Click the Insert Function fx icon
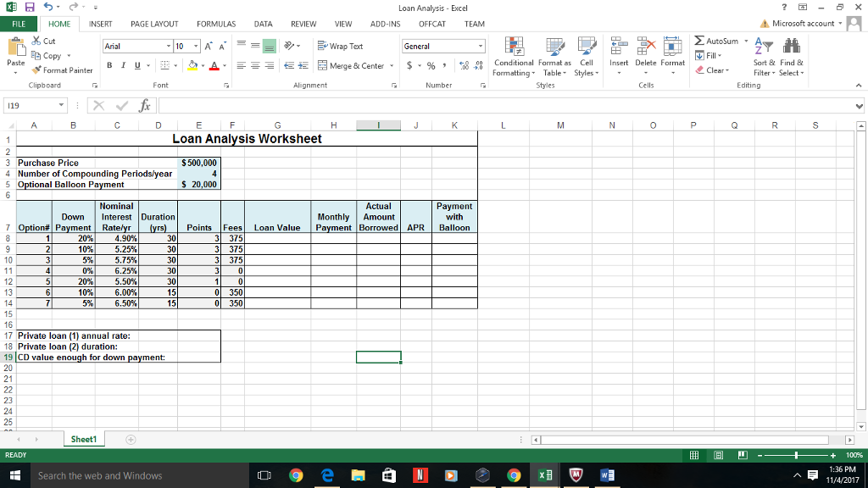868x488 pixels. 144,104
